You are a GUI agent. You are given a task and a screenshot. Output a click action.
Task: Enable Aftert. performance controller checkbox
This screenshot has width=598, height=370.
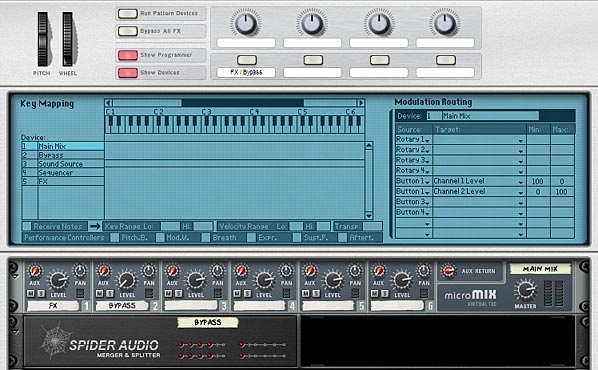(342, 238)
